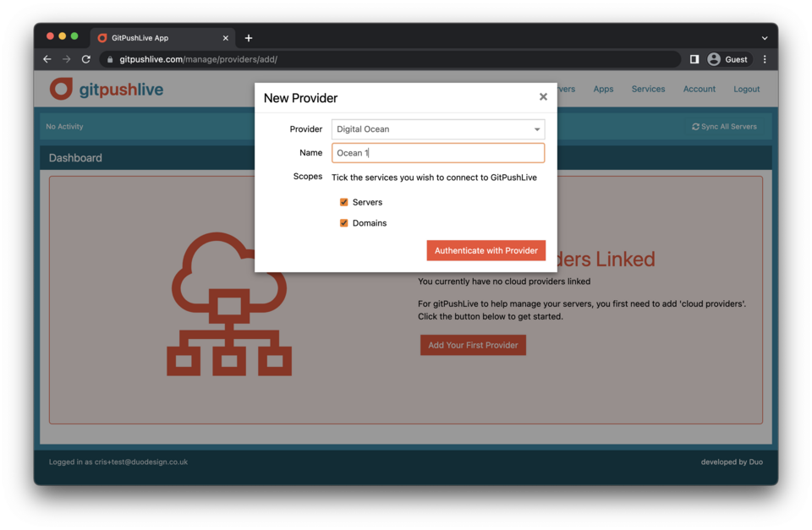Click the Dashboard heading
The width and height of the screenshot is (812, 530).
pyautogui.click(x=75, y=158)
